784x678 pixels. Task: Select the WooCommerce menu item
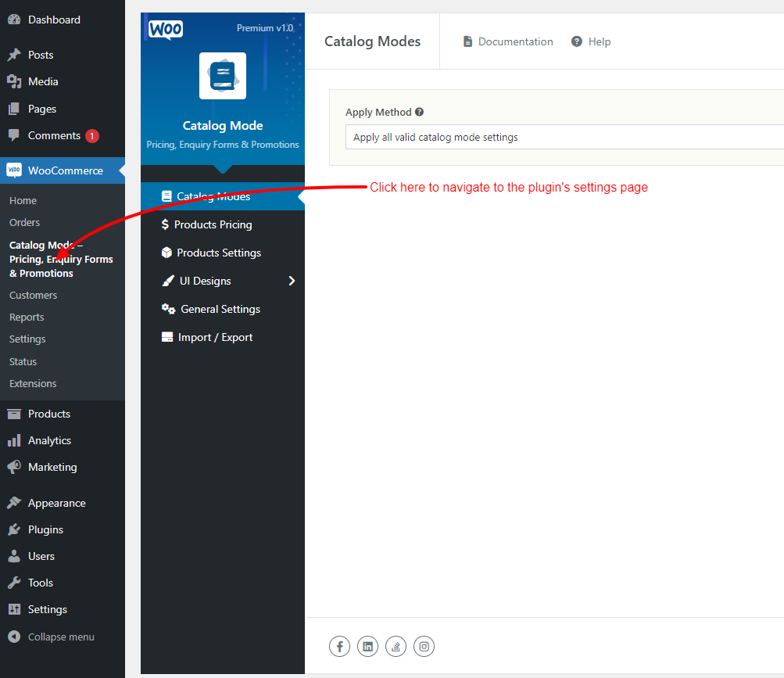(x=63, y=170)
